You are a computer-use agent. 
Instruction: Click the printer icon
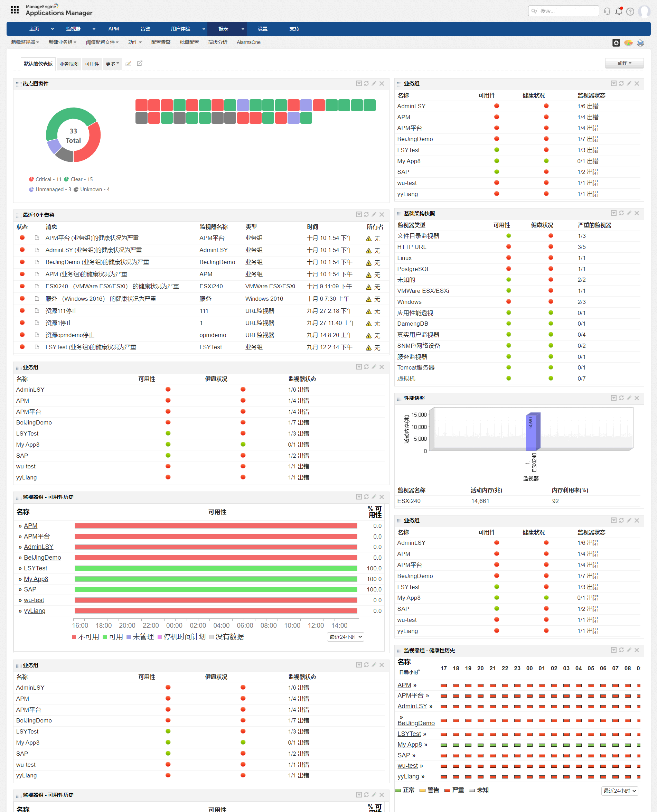click(x=640, y=43)
